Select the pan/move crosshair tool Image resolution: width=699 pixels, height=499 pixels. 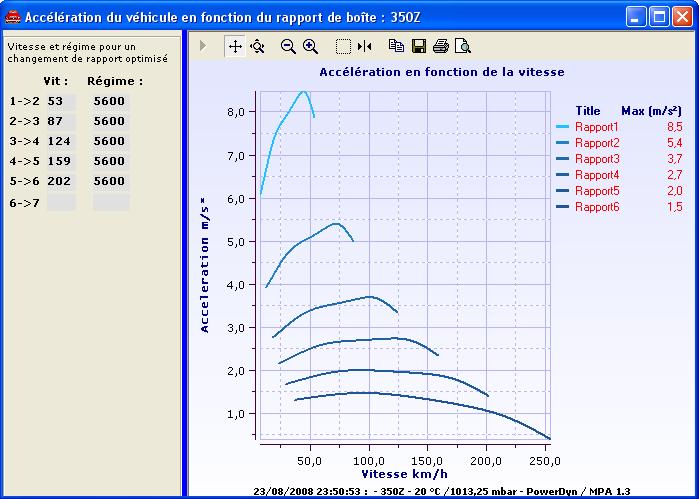(235, 46)
